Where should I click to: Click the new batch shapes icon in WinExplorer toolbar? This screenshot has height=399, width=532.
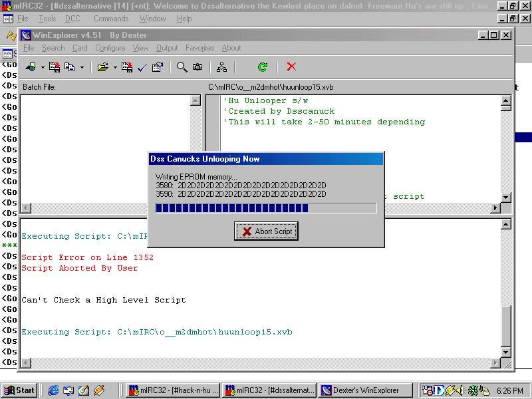[31, 67]
